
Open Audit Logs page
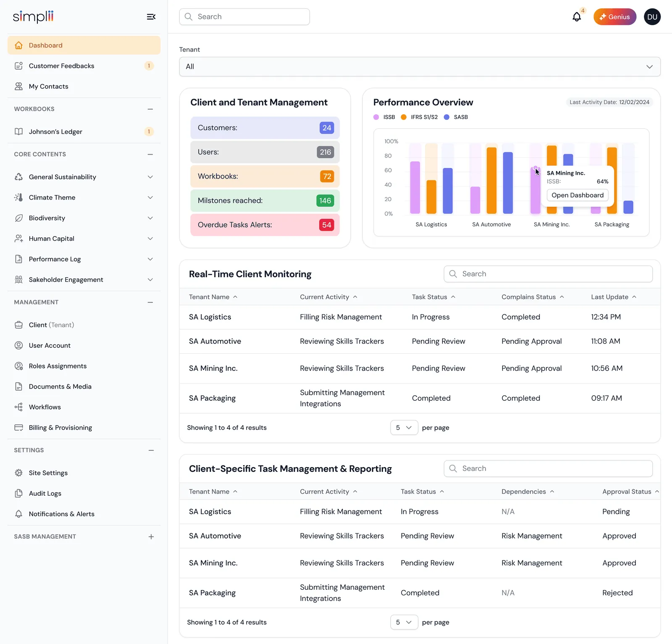[x=84, y=494]
